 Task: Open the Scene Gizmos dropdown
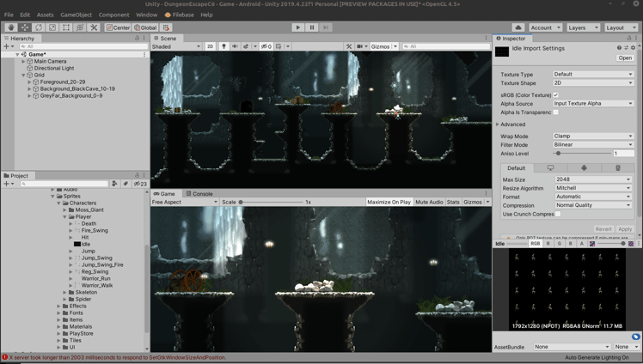coord(384,46)
